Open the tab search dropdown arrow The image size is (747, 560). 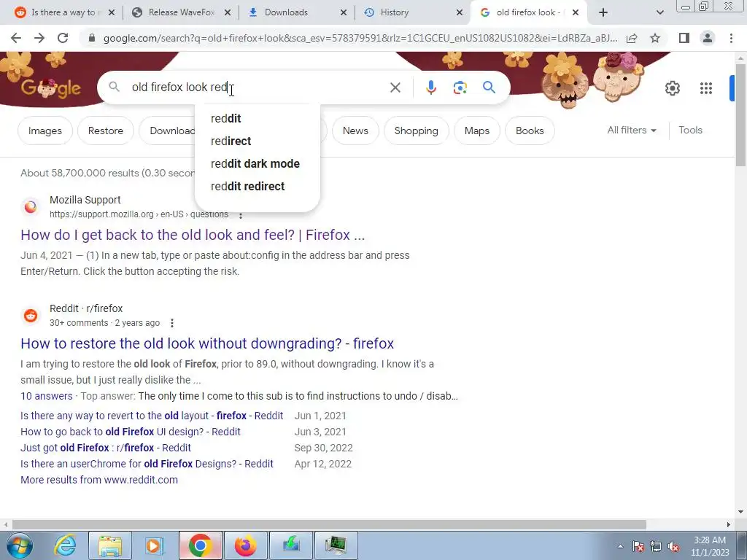point(659,12)
